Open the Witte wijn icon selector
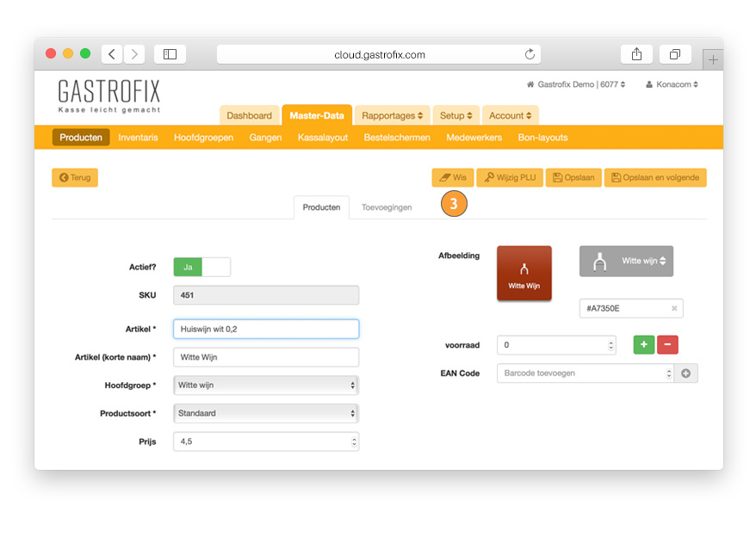 [626, 262]
